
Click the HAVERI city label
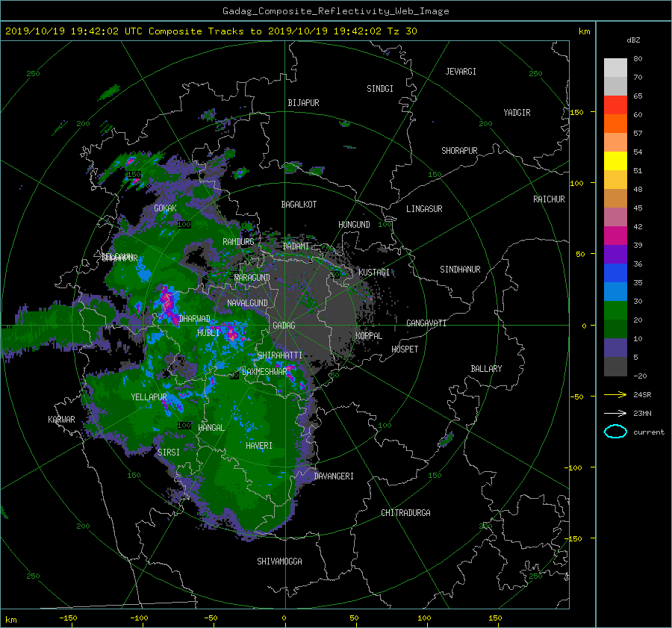tap(259, 446)
